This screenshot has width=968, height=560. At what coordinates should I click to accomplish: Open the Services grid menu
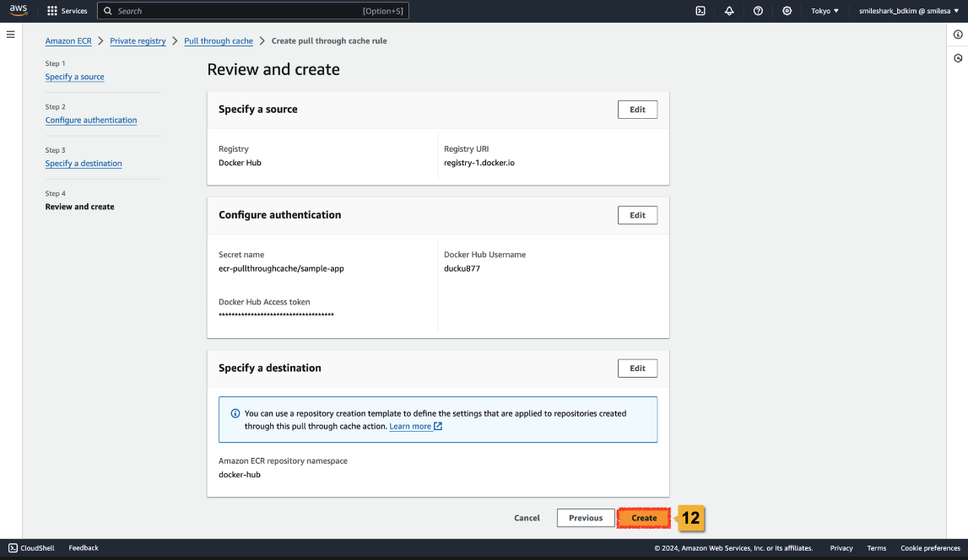tap(68, 11)
